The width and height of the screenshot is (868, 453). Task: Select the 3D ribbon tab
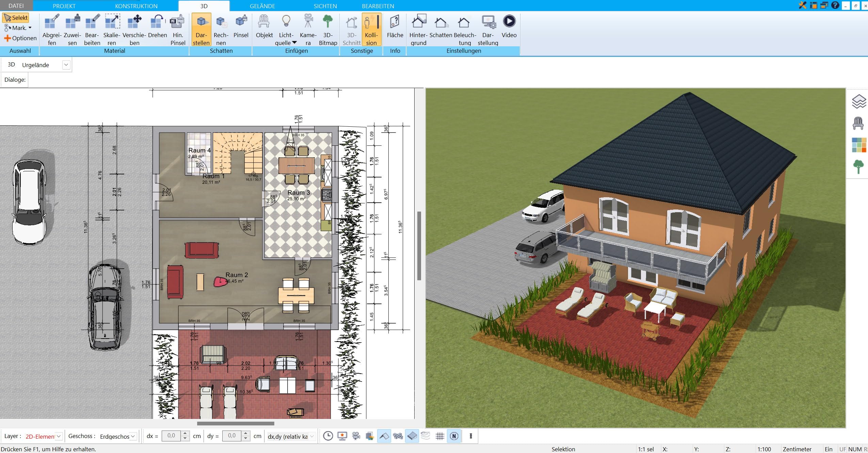(204, 6)
